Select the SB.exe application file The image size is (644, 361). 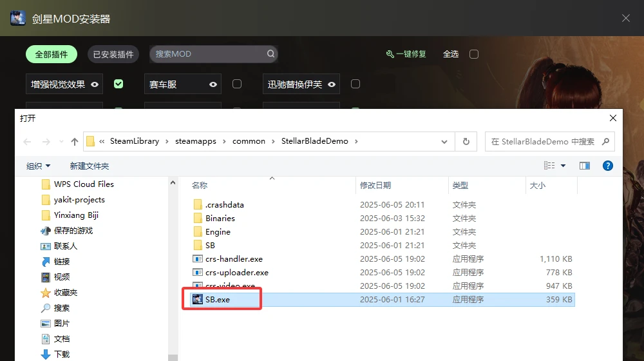click(x=219, y=300)
